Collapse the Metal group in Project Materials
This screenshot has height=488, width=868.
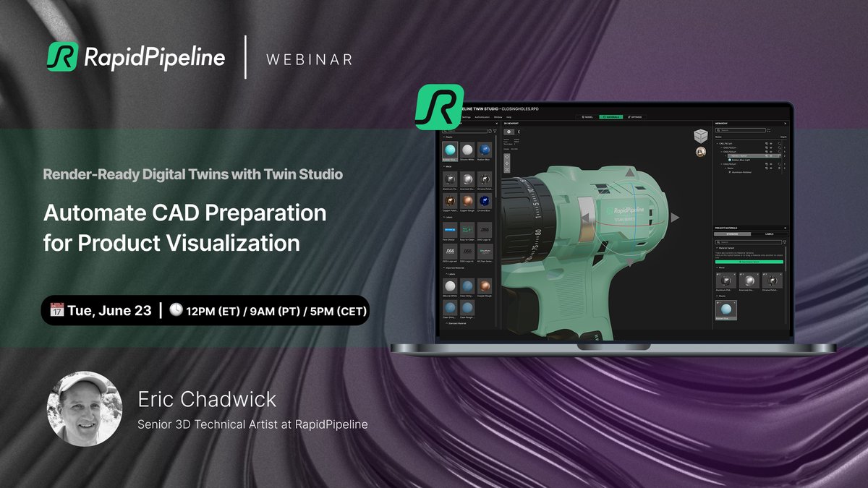pyautogui.click(x=717, y=267)
